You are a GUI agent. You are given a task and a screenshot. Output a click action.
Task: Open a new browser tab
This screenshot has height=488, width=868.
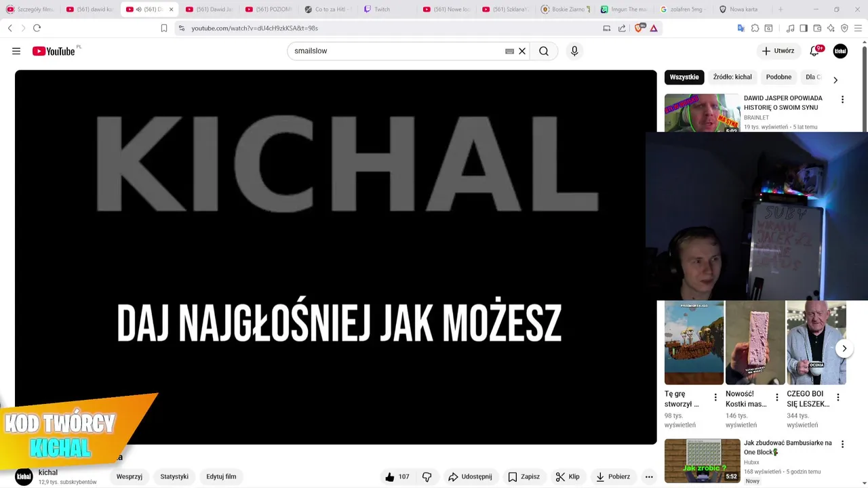click(x=781, y=9)
